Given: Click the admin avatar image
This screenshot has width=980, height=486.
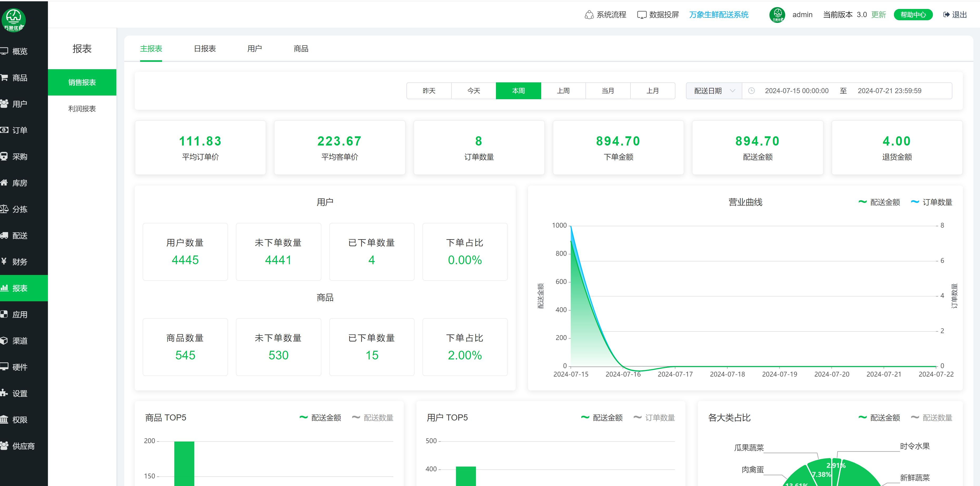Looking at the screenshot, I should (x=777, y=15).
